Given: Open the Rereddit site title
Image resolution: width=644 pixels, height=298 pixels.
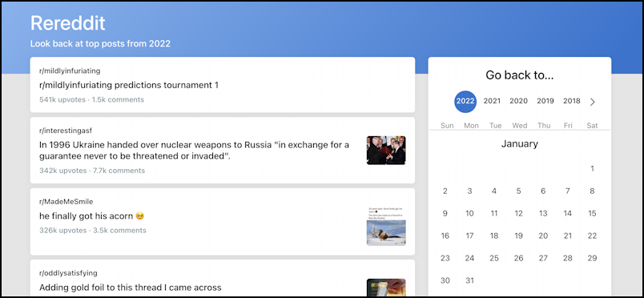Looking at the screenshot, I should click(68, 23).
